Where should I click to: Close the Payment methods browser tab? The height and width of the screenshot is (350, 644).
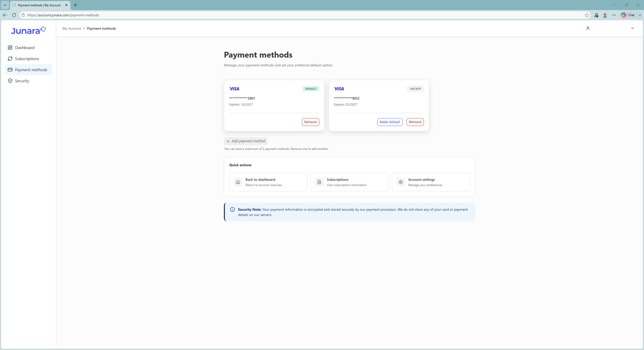click(x=66, y=5)
